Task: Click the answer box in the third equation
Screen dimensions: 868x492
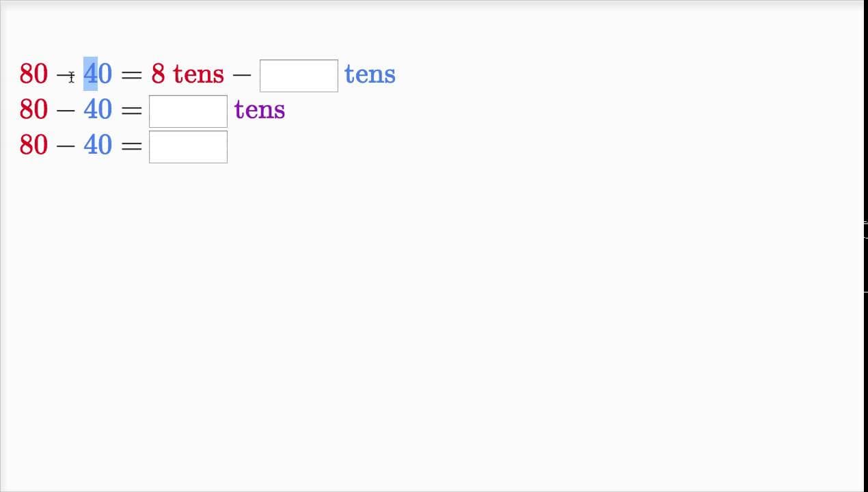Action: (x=188, y=147)
